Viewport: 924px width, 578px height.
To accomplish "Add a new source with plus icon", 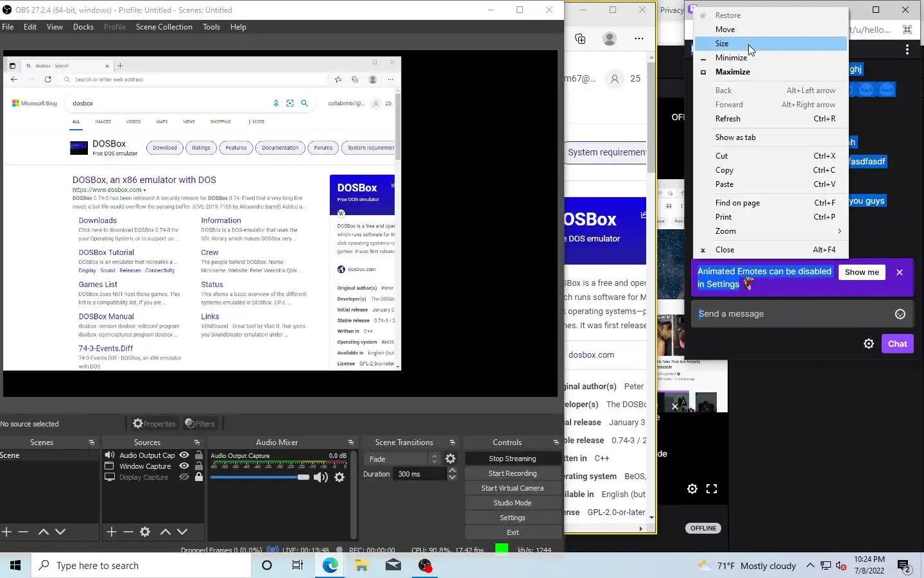I will (112, 532).
